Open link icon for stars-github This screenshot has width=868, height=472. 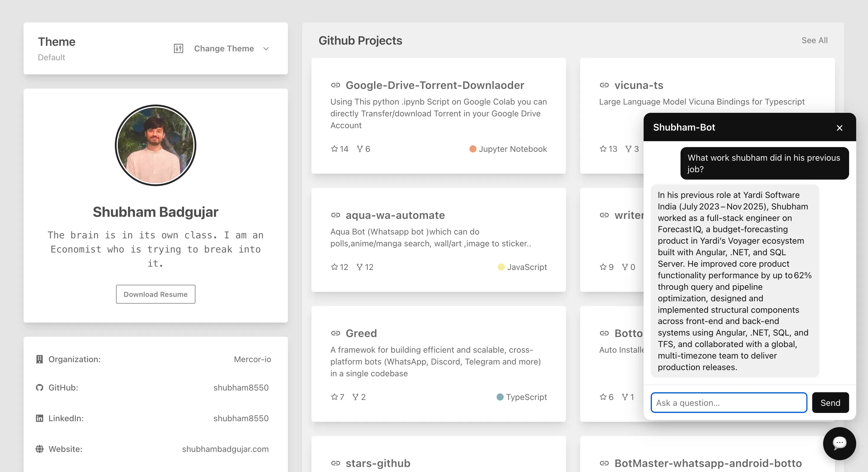pyautogui.click(x=335, y=463)
